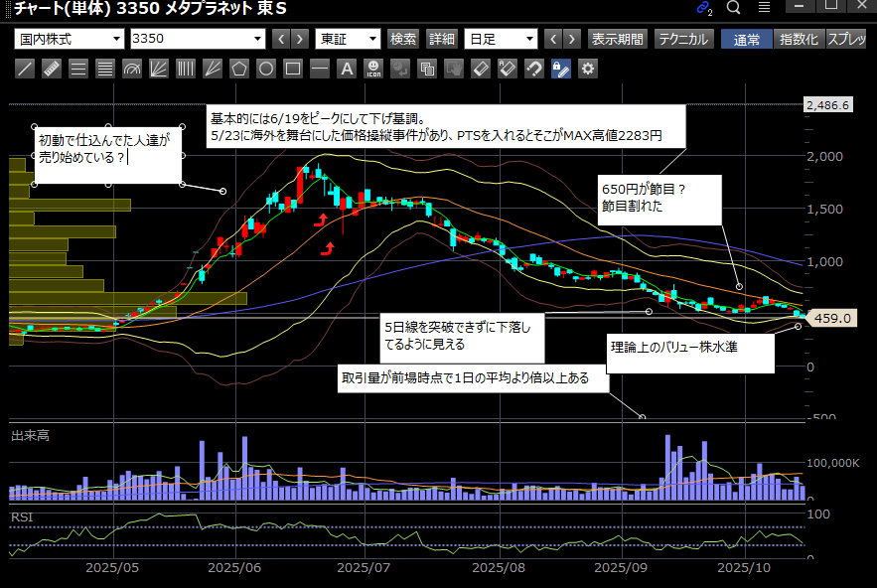Screen dimensions: 877x588
Task: Click the 検索 search button
Action: coord(403,39)
